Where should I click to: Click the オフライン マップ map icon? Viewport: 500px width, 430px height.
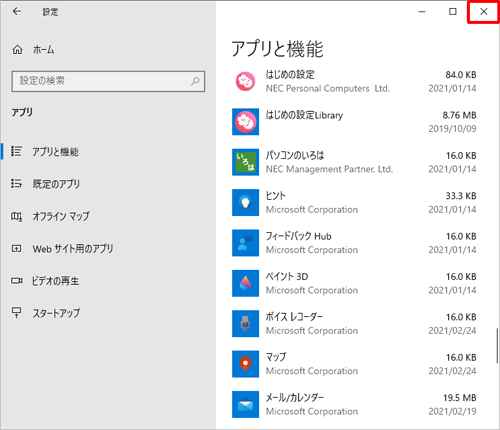16,217
